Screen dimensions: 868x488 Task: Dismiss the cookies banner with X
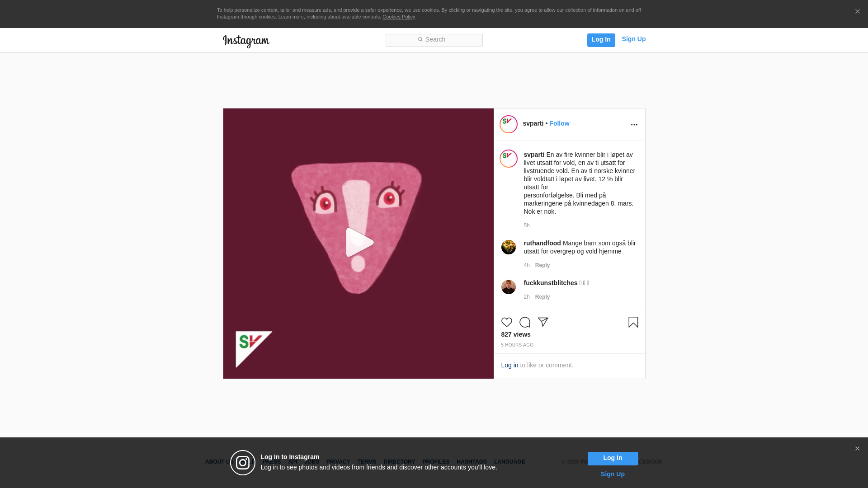(857, 11)
